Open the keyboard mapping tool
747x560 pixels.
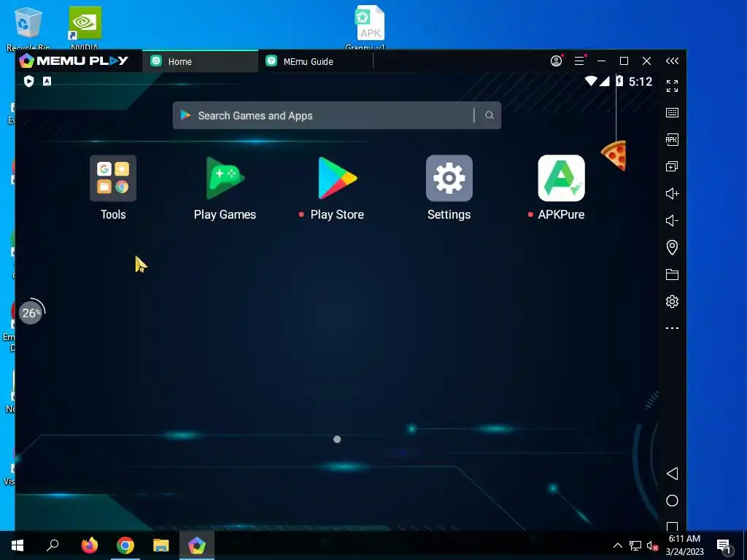point(672,113)
